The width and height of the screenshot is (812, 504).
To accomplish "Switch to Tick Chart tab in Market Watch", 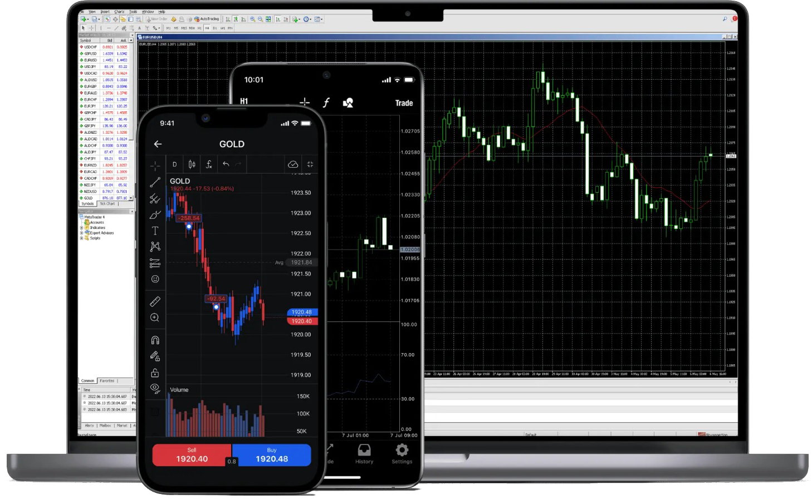I will pyautogui.click(x=107, y=204).
